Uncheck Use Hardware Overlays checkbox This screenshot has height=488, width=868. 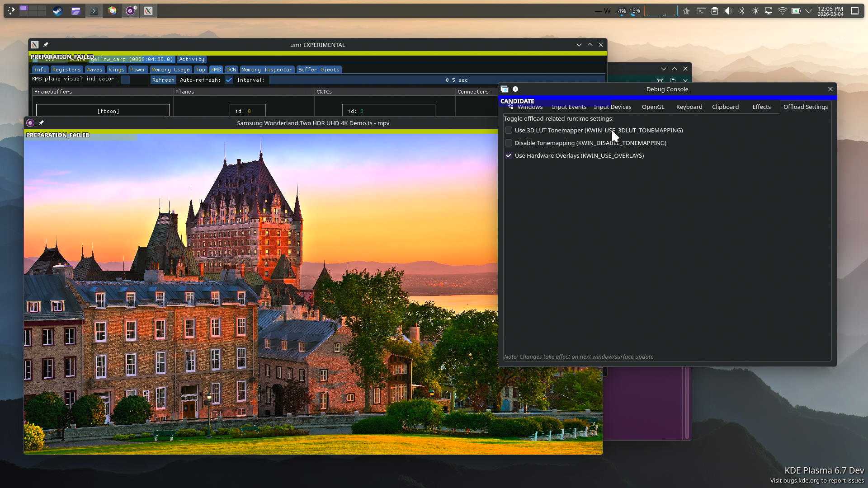509,155
